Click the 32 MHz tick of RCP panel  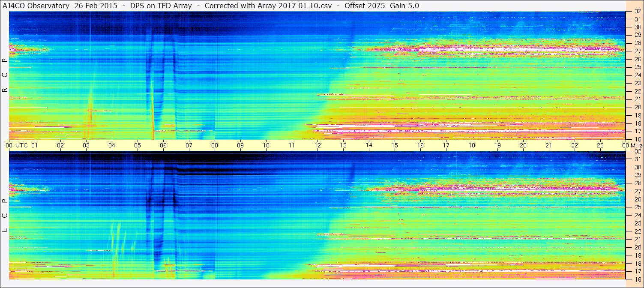(x=638, y=11)
